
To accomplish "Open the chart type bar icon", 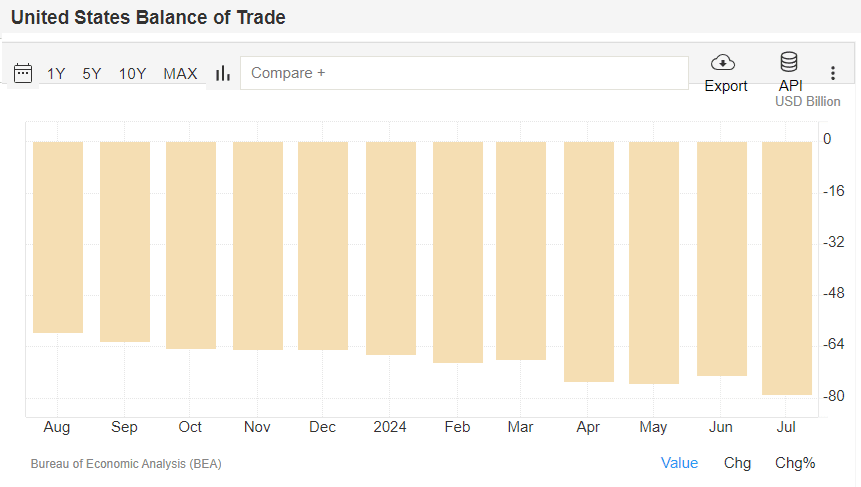I will (223, 73).
